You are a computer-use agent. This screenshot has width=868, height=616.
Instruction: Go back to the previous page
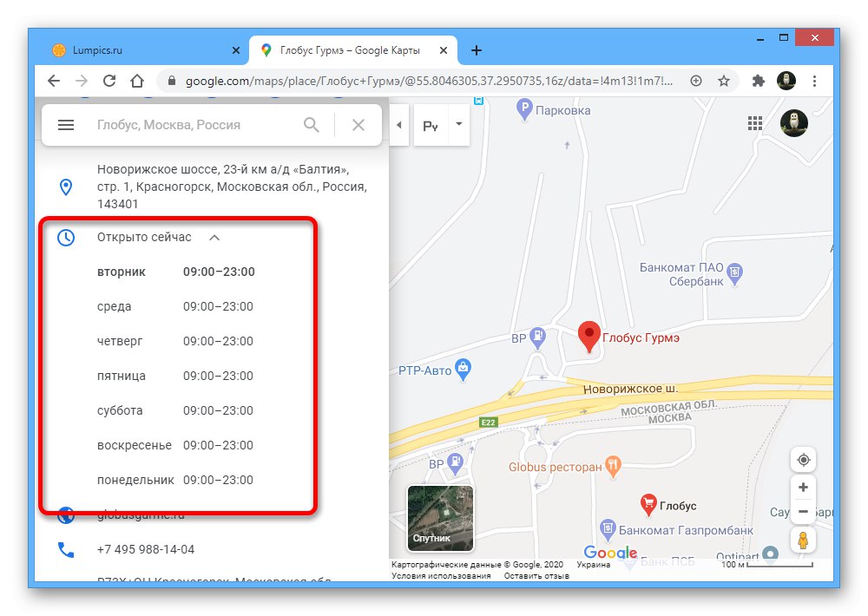(54, 82)
